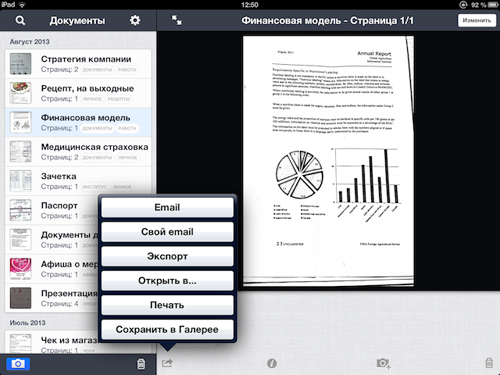The height and width of the screenshot is (375, 500).
Task: Tap the Рецепт, на выходные thumbnail
Action: click(x=21, y=93)
